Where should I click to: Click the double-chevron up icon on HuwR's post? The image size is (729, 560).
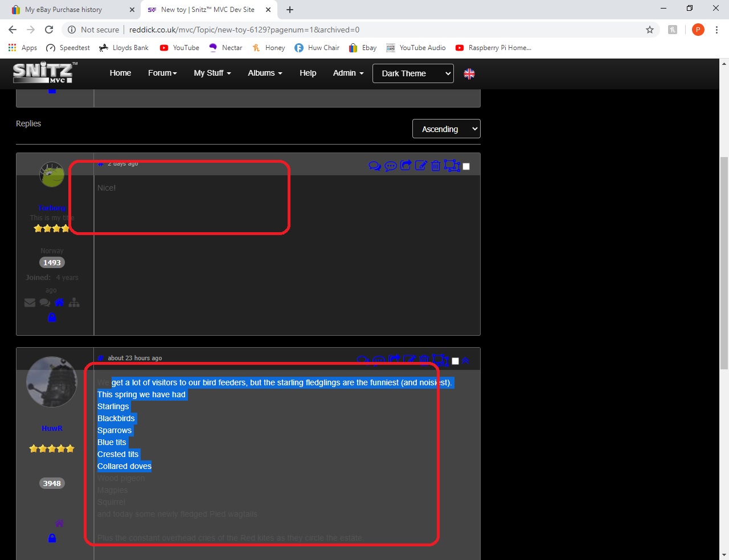coord(465,360)
